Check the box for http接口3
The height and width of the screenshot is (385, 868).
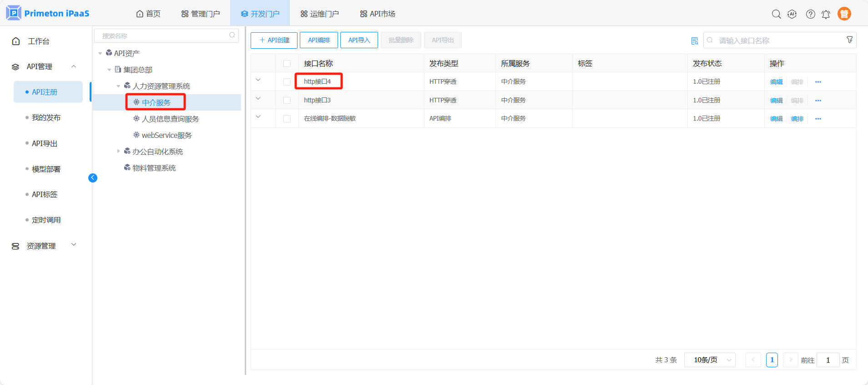(287, 100)
